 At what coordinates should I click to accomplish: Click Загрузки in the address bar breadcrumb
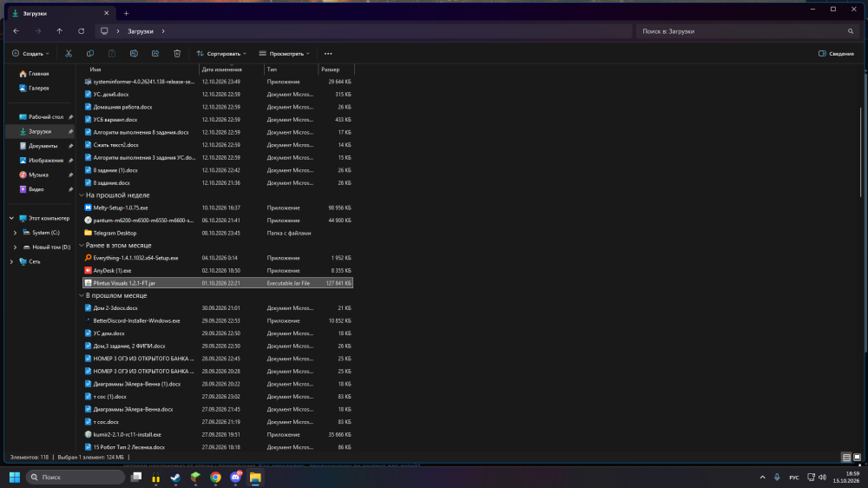click(141, 31)
